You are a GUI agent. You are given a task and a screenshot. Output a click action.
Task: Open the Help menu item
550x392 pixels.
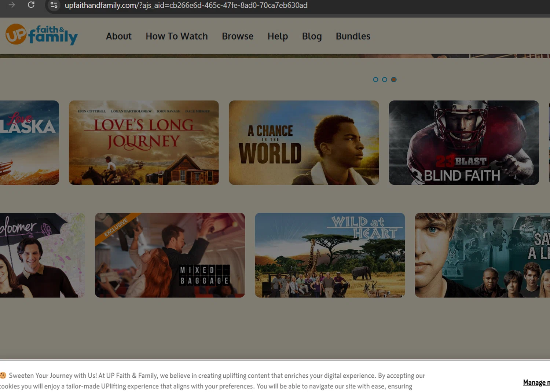(x=278, y=36)
